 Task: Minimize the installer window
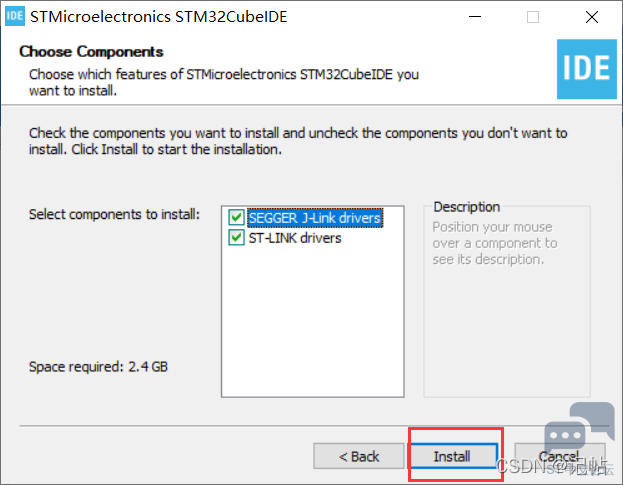475,17
